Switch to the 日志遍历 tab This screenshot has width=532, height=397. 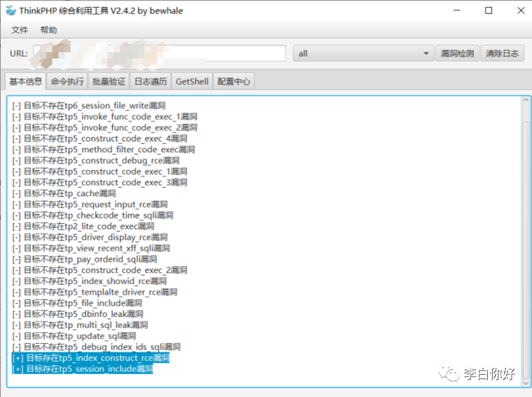click(x=151, y=81)
